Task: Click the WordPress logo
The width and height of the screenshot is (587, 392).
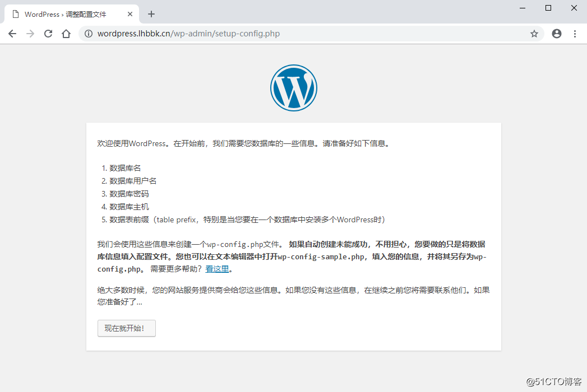Action: pyautogui.click(x=294, y=88)
